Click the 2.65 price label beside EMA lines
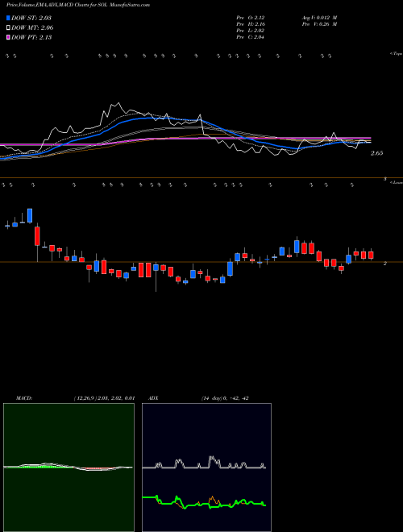Viewport: 403px width, 532px height. click(376, 153)
